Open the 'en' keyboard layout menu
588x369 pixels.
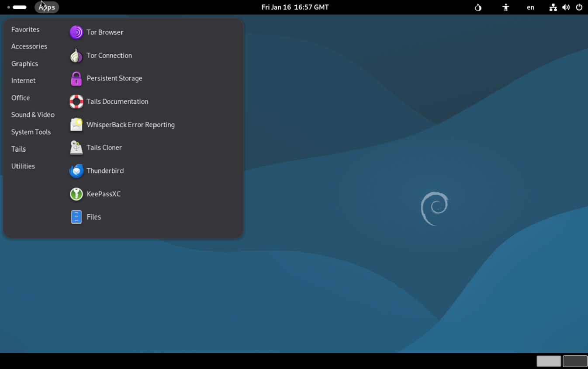click(x=530, y=7)
